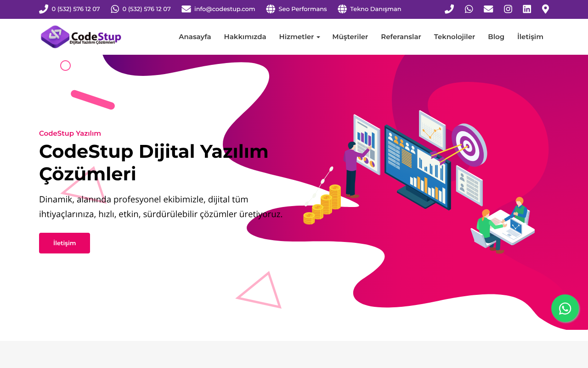The height and width of the screenshot is (368, 588).
Task: Click the phone icon in the social icons row
Action: (x=449, y=9)
